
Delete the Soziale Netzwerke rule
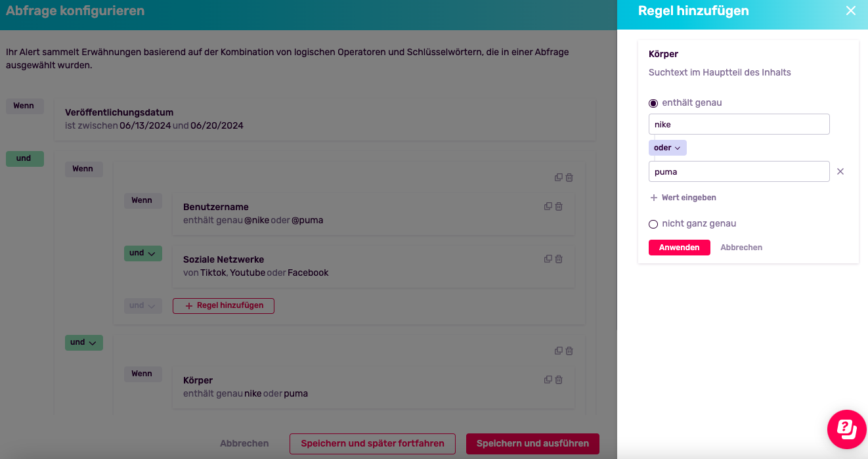coord(559,259)
